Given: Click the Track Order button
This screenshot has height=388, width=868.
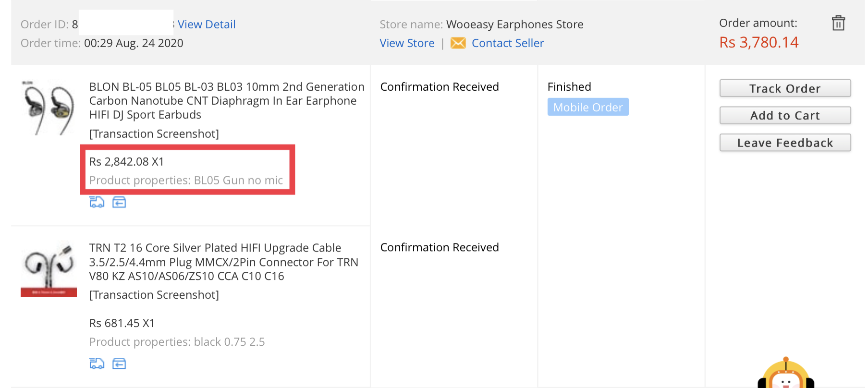Looking at the screenshot, I should coord(785,88).
